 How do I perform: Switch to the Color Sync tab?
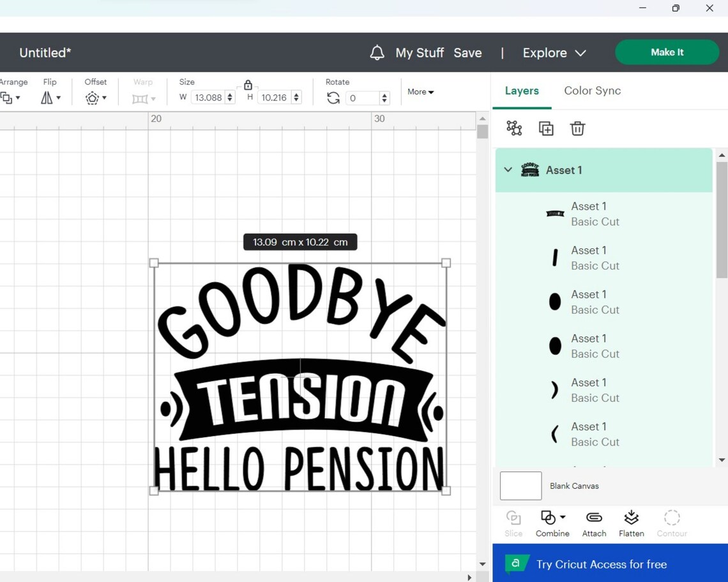[592, 91]
